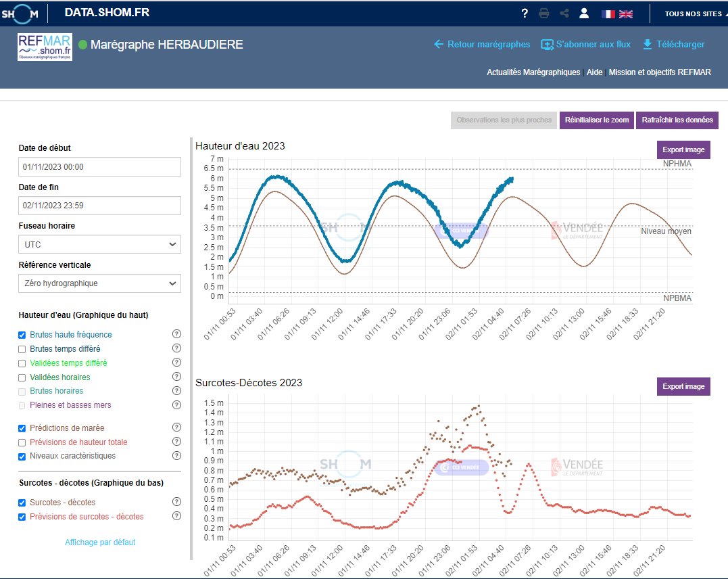Help icon for Brutes haute fréquence
The width and height of the screenshot is (728, 579).
click(x=176, y=334)
